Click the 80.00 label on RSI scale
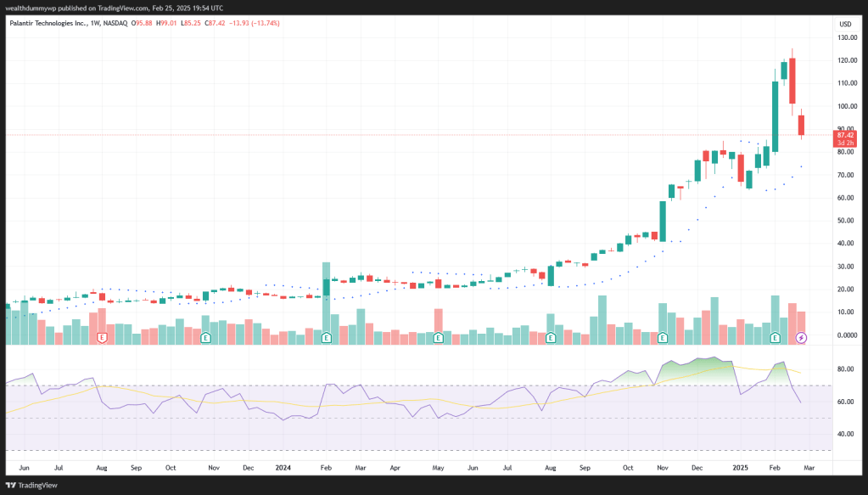The image size is (868, 495). point(845,369)
